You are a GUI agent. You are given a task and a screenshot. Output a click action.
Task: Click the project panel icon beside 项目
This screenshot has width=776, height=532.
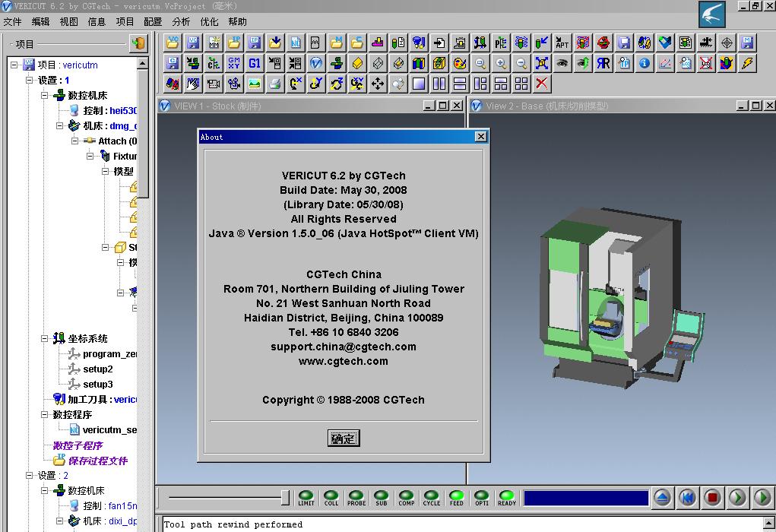pos(138,43)
